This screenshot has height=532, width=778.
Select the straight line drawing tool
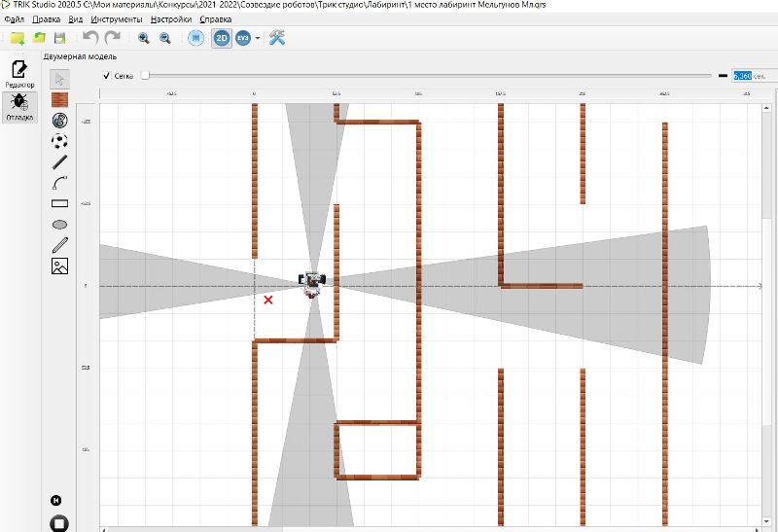pos(59,161)
